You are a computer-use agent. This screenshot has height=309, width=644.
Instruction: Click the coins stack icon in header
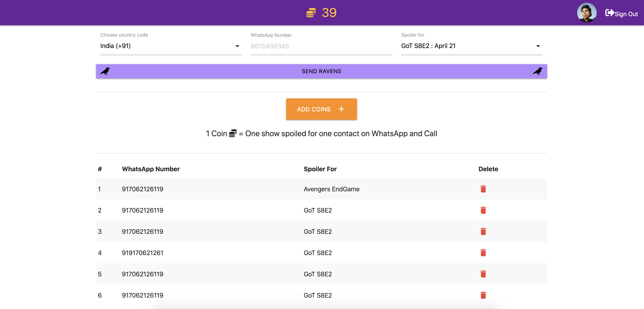(311, 13)
